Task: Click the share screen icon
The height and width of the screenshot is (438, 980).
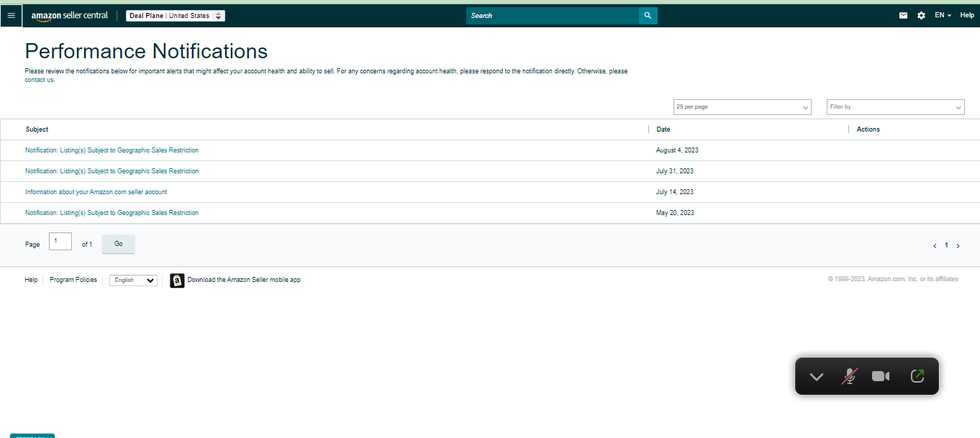Action: pos(917,375)
